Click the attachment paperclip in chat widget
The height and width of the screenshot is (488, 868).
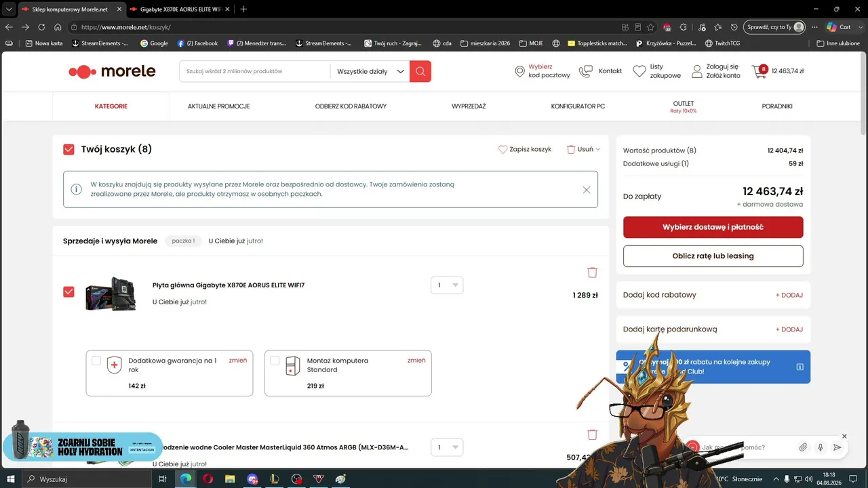(803, 447)
